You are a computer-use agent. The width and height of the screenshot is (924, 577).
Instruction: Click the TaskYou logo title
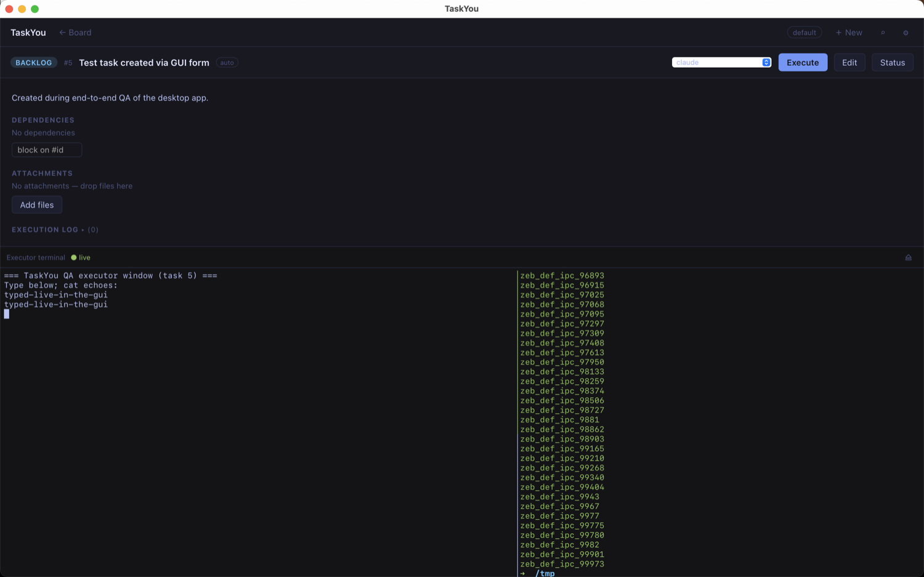point(28,33)
